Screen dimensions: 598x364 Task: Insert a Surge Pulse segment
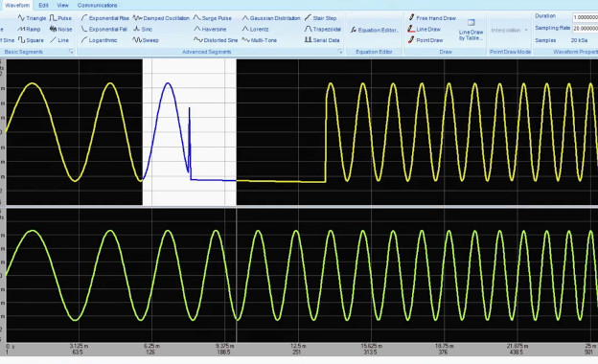(x=213, y=18)
